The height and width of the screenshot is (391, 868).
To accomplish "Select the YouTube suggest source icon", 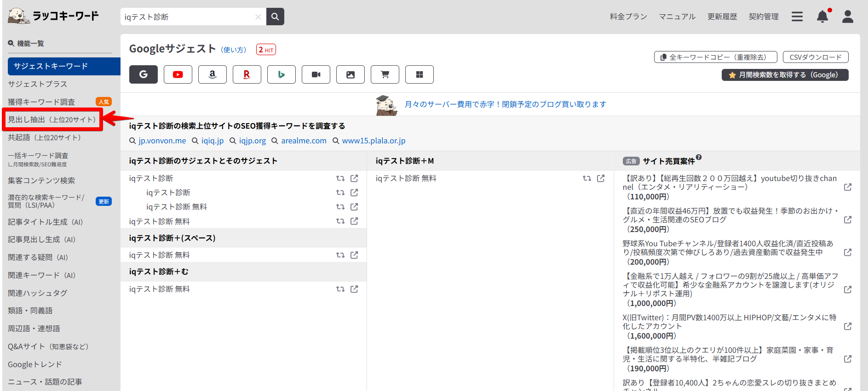I will point(178,74).
